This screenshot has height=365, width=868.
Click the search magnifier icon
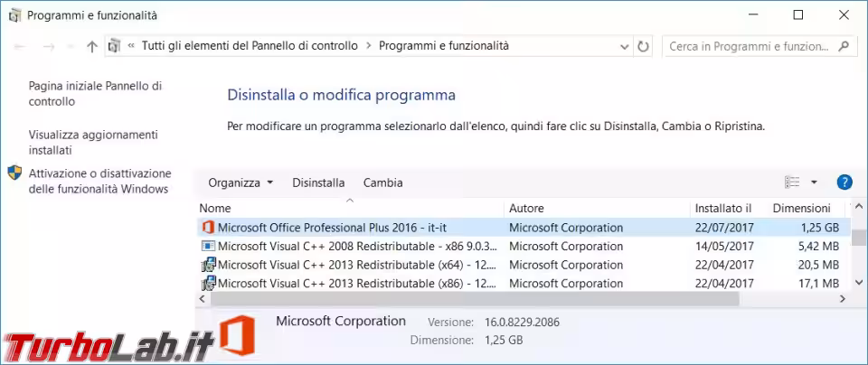pos(844,46)
